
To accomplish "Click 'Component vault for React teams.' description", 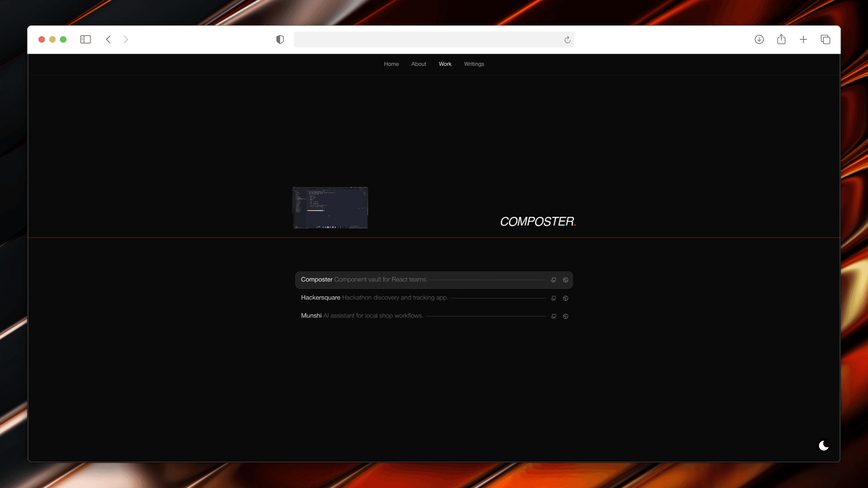I will point(381,280).
